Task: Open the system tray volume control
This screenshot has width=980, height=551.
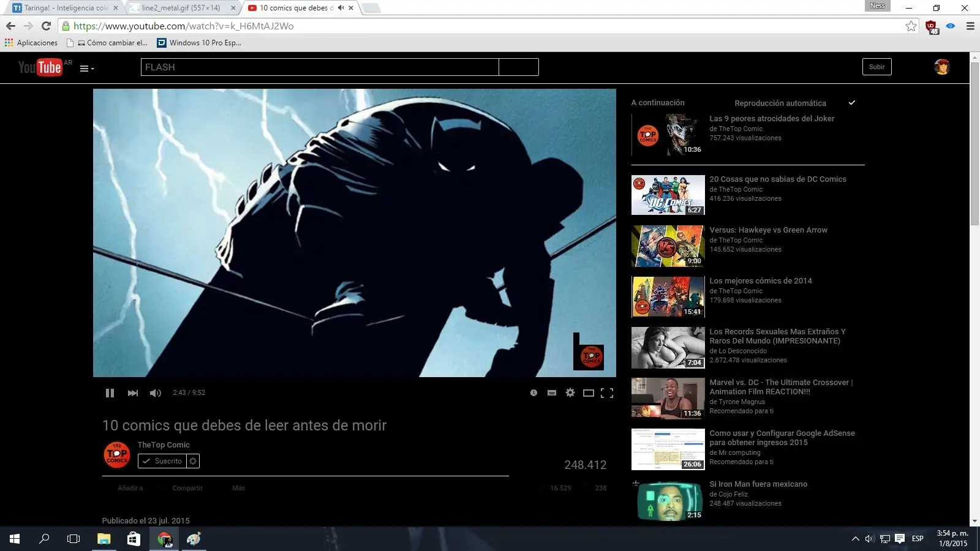Action: (x=870, y=539)
